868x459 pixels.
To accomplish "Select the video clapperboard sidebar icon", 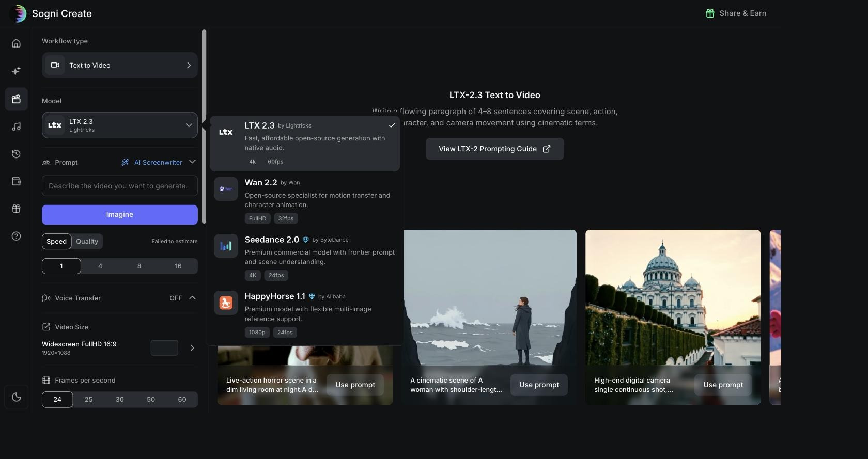I will point(17,99).
